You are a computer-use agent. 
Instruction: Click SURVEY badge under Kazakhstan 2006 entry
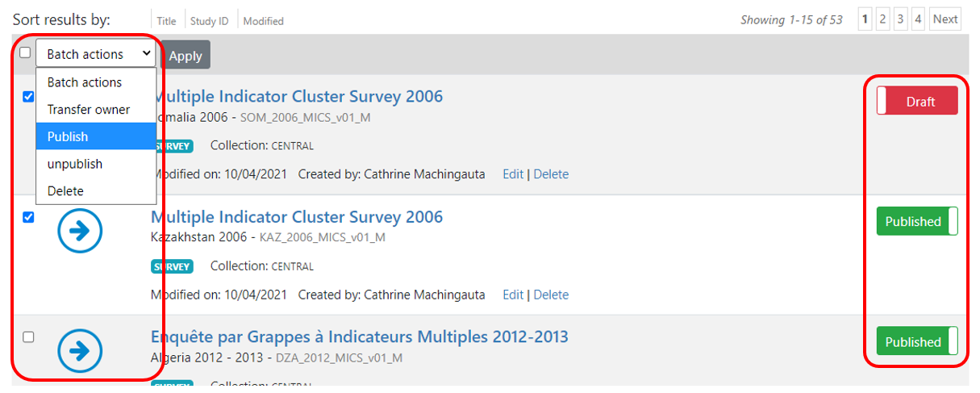click(171, 266)
